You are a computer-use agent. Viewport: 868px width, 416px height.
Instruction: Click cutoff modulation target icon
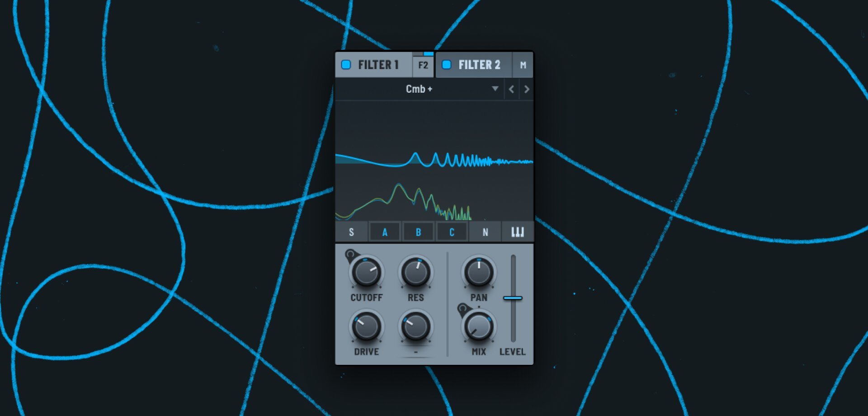coord(350,254)
